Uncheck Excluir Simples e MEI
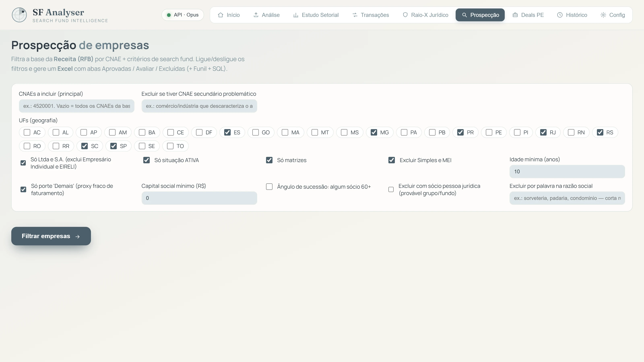This screenshot has height=362, width=644. (x=392, y=160)
